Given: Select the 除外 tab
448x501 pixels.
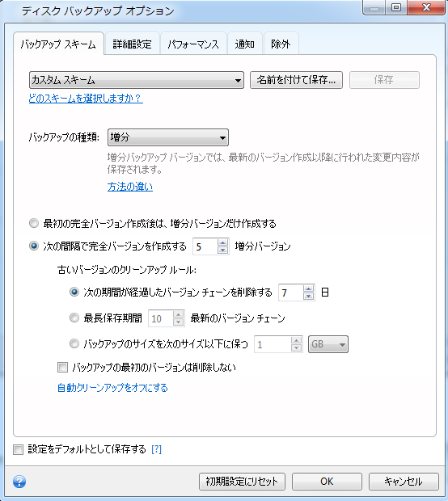Looking at the screenshot, I should pos(281,44).
